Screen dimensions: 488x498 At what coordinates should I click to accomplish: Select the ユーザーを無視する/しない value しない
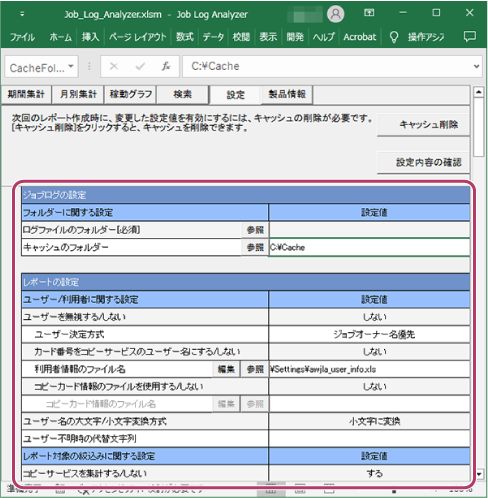tap(369, 317)
